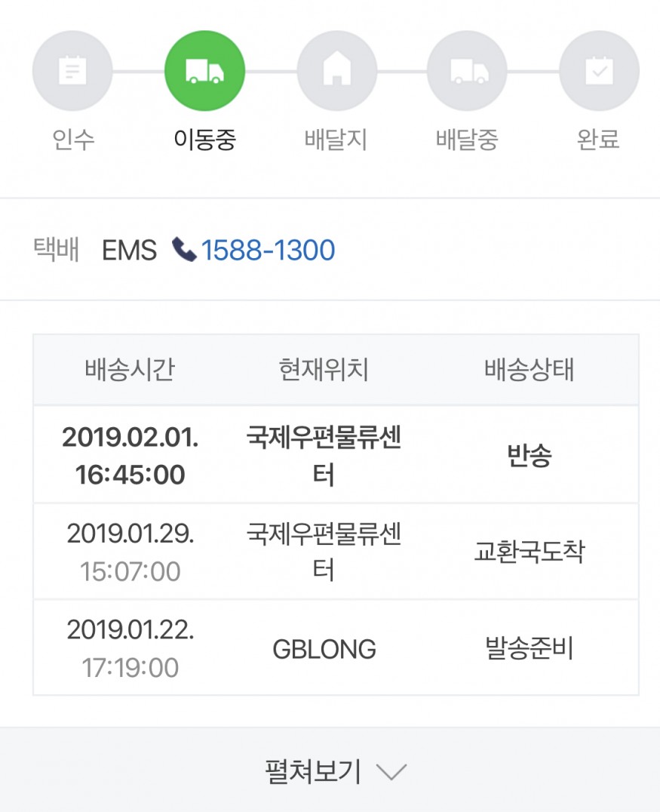Click the 완료 step label
The height and width of the screenshot is (812, 660).
pyautogui.click(x=599, y=140)
